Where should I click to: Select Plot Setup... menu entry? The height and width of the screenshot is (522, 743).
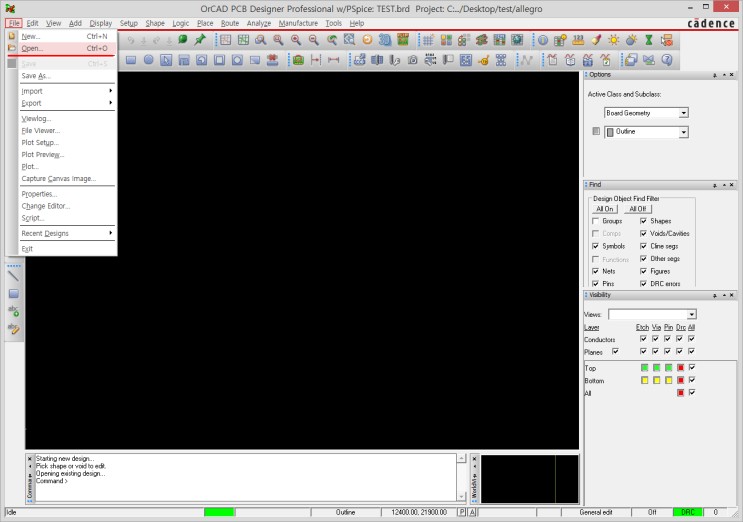62,143
